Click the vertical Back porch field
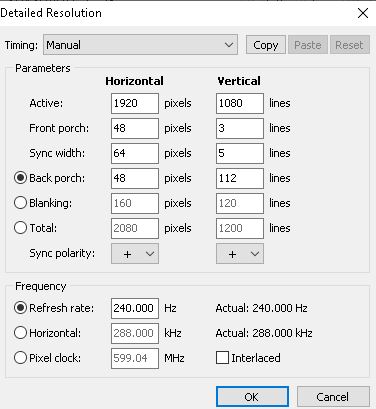The height and width of the screenshot is (409, 376). 240,178
